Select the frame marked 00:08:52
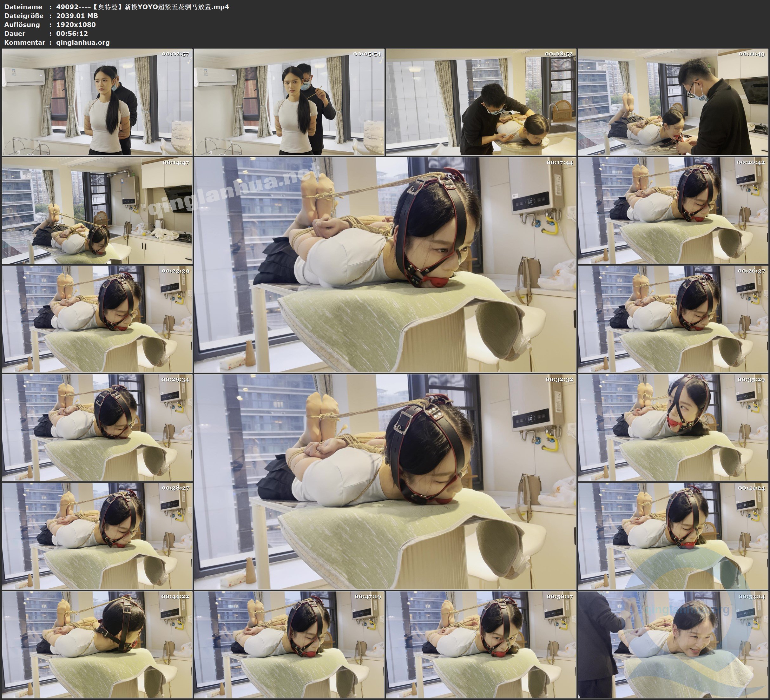 click(481, 102)
